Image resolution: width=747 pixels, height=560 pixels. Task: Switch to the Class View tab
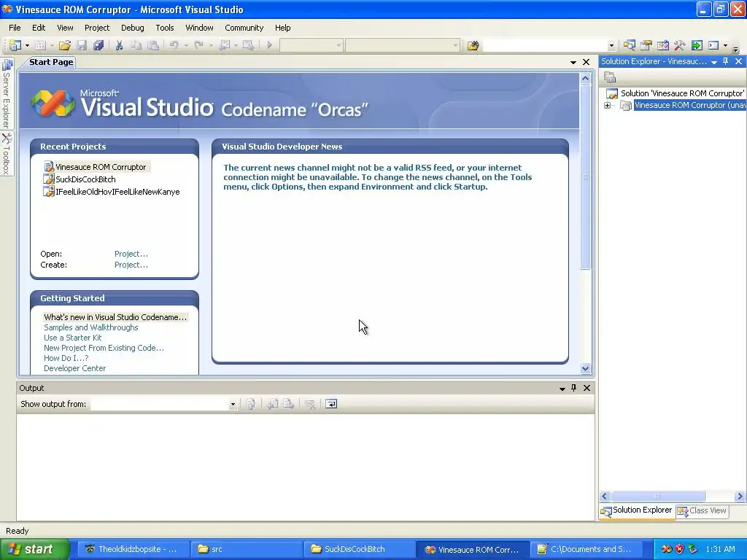point(703,511)
